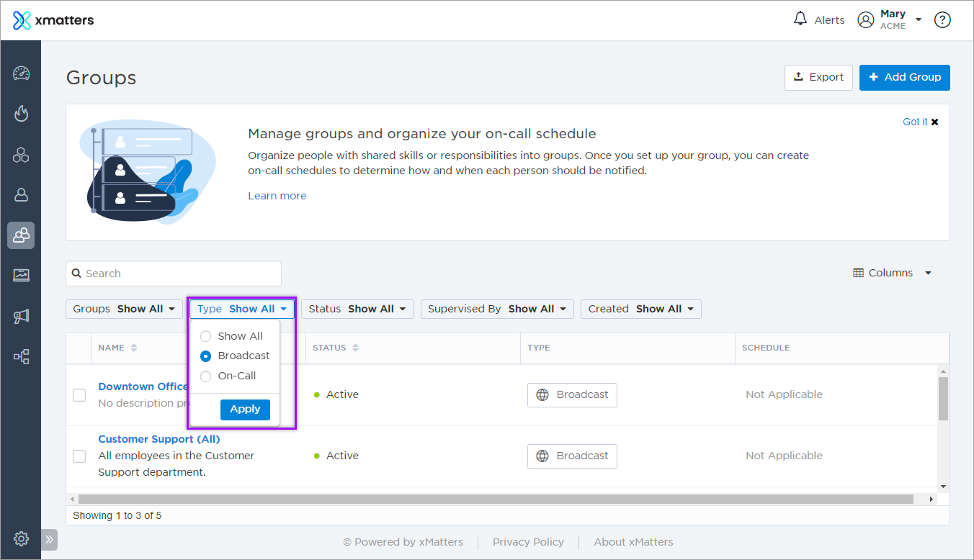
Task: Open the Learn more link
Action: point(277,196)
